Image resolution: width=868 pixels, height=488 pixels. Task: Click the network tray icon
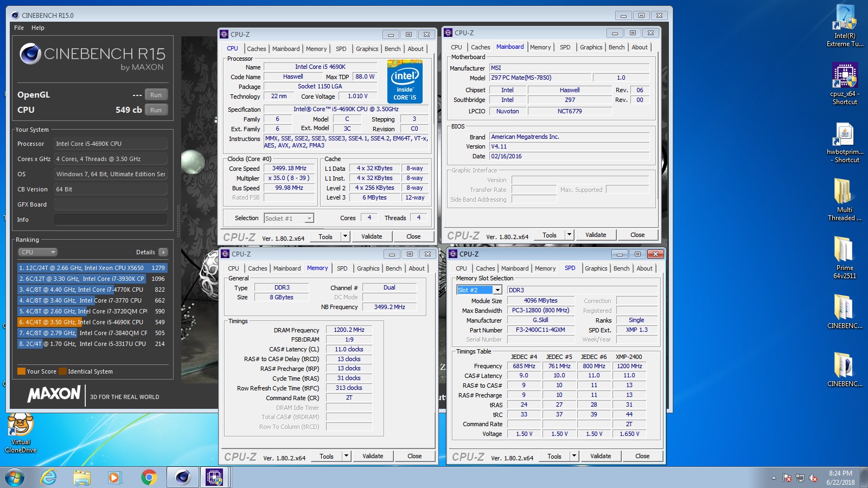tap(800, 478)
